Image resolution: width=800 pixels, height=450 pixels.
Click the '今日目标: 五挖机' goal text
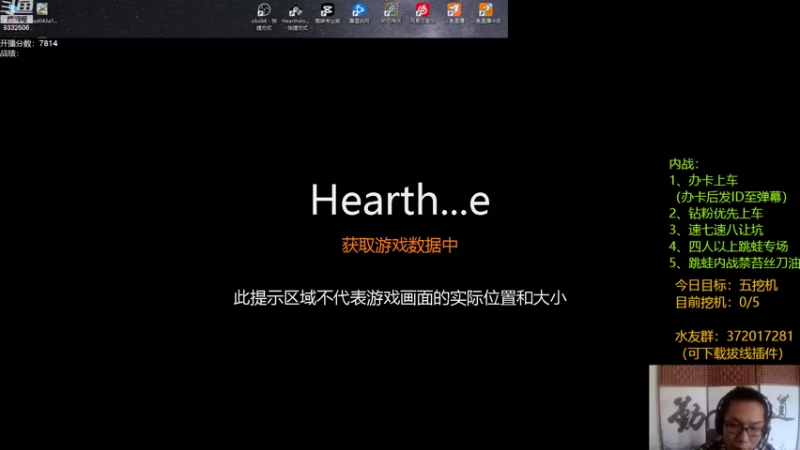coord(726,285)
